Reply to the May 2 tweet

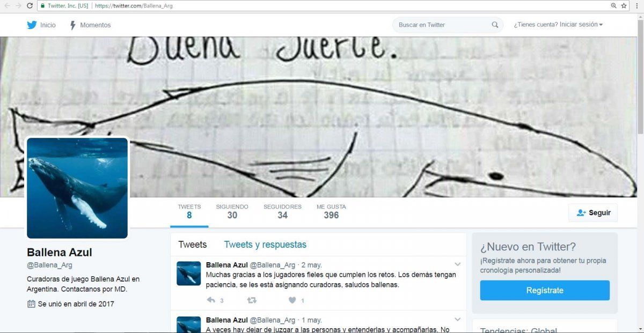pyautogui.click(x=211, y=300)
